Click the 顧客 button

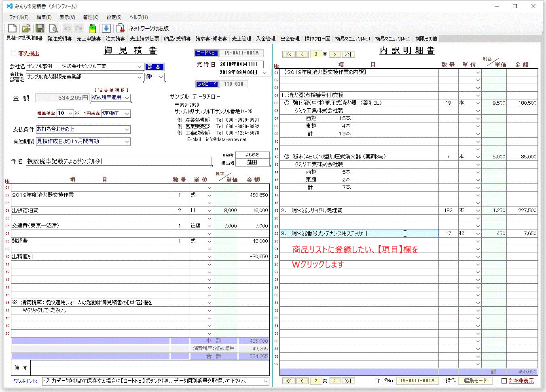[154, 67]
